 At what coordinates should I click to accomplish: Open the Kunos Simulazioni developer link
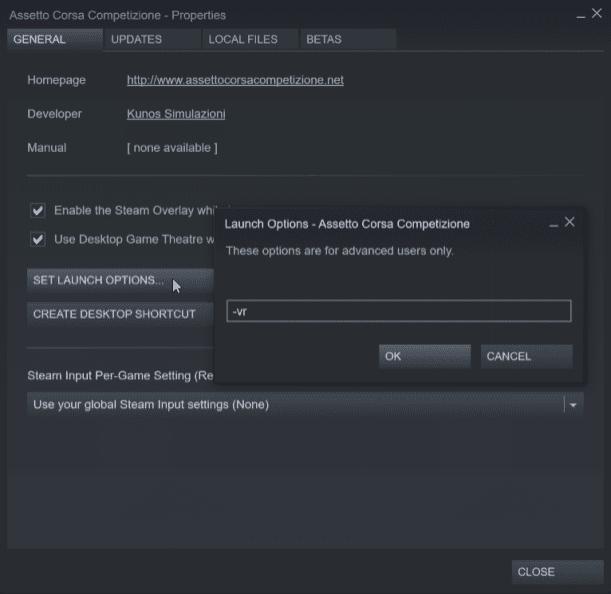click(x=176, y=114)
